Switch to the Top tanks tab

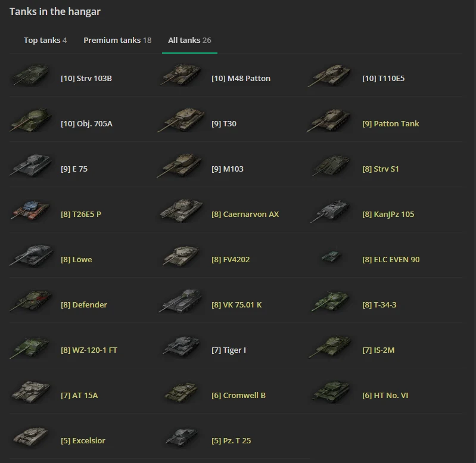tap(45, 40)
